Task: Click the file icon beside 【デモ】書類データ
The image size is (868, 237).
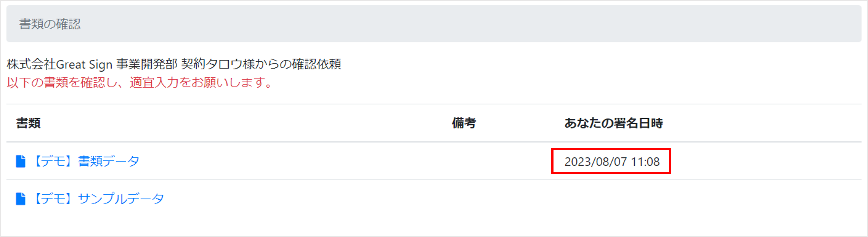Action: click(21, 161)
